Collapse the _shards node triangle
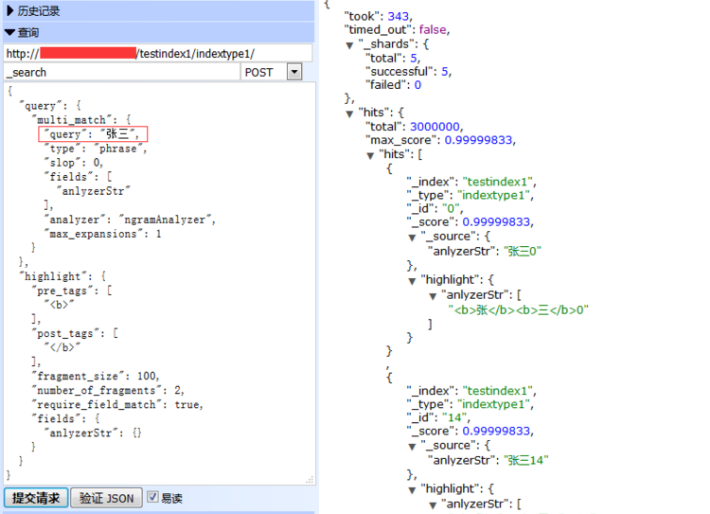 coord(349,46)
